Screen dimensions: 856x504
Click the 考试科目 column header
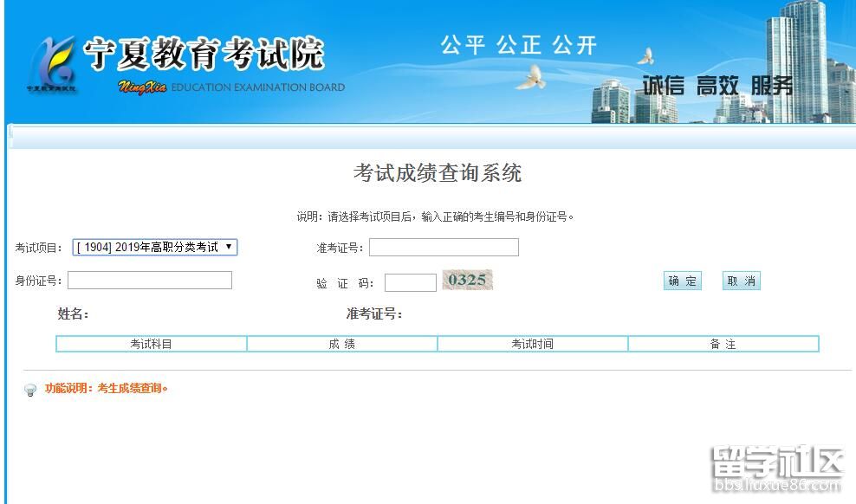[x=152, y=344]
